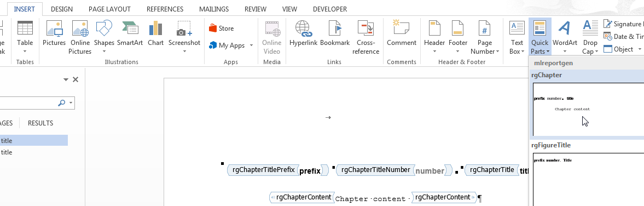Open the Table insert button
644x206 pixels.
25,37
